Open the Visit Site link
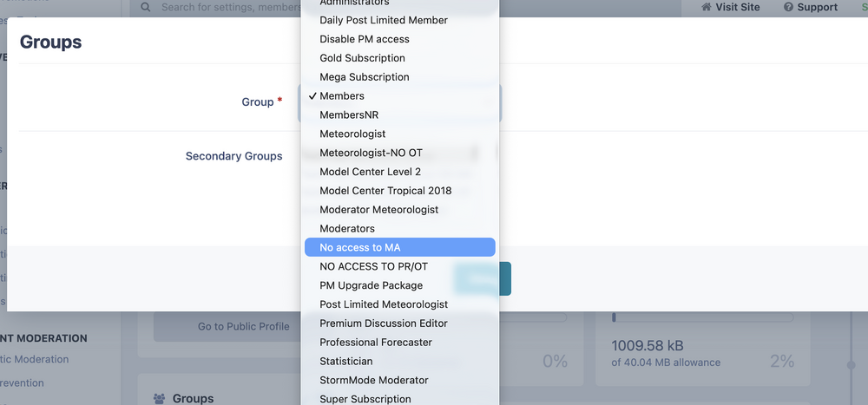The image size is (868, 405). (730, 7)
